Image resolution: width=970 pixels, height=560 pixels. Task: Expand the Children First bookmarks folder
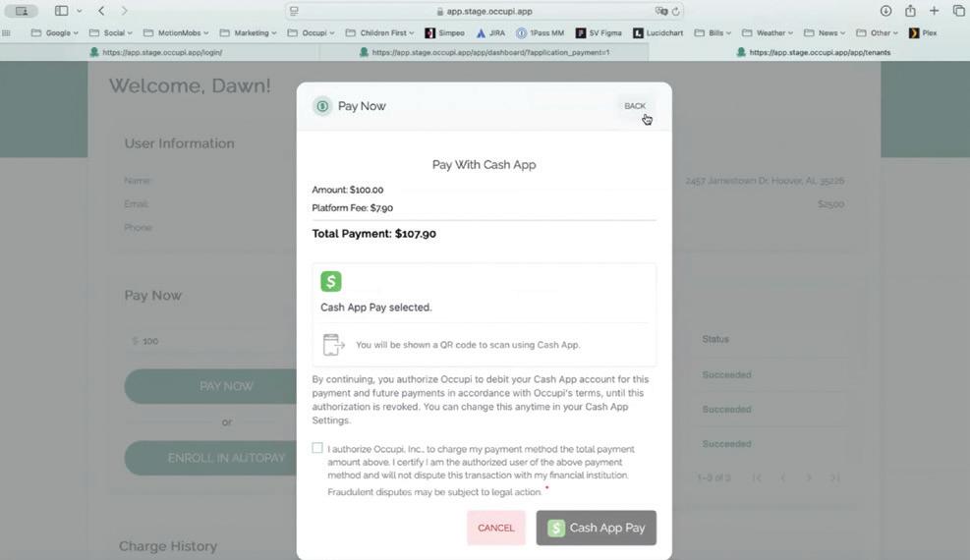pos(379,32)
